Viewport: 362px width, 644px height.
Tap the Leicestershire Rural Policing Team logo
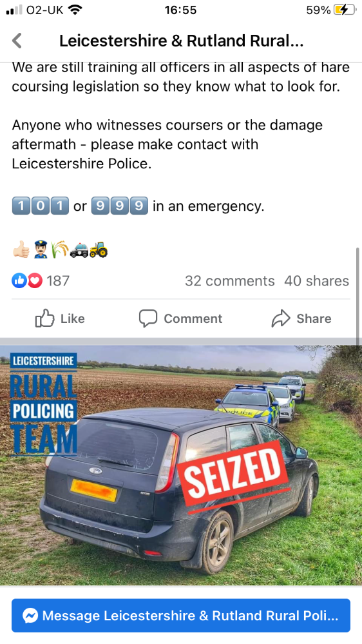tap(44, 405)
